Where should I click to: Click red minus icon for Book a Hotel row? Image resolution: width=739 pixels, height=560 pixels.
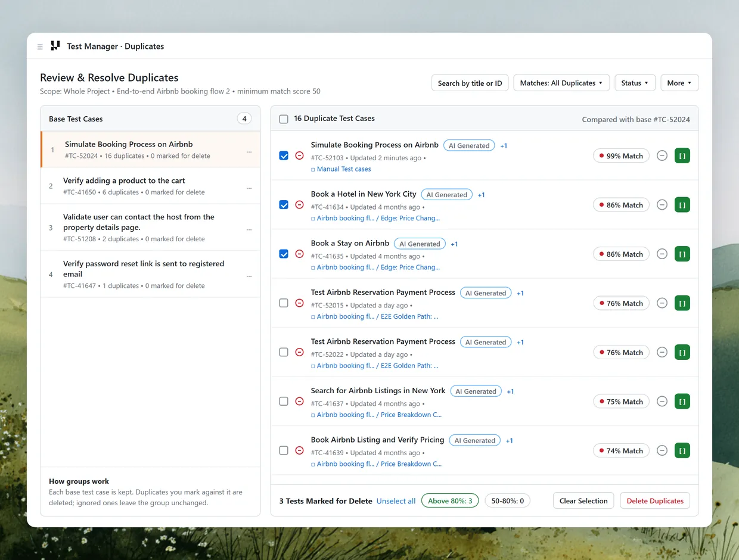(x=299, y=204)
